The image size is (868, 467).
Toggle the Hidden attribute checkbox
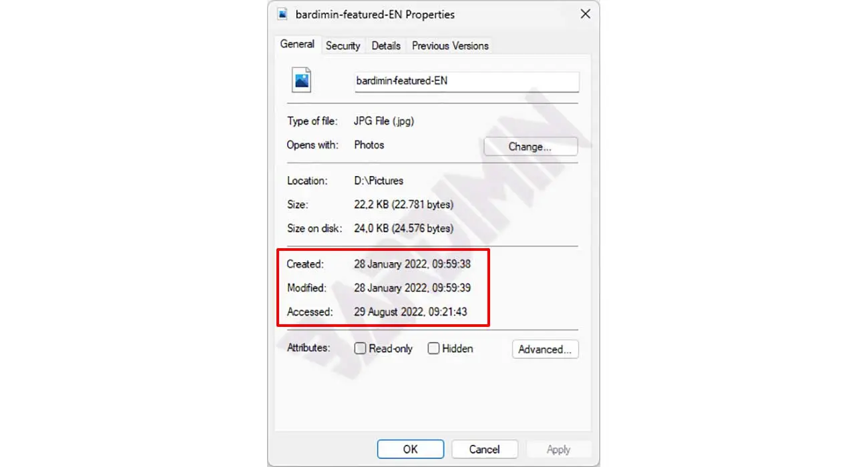(433, 348)
